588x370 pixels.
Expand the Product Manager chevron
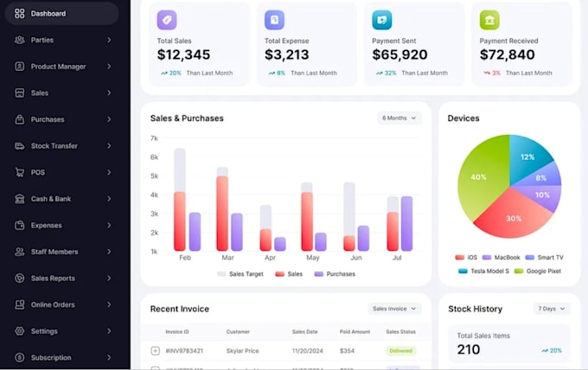pyautogui.click(x=109, y=67)
